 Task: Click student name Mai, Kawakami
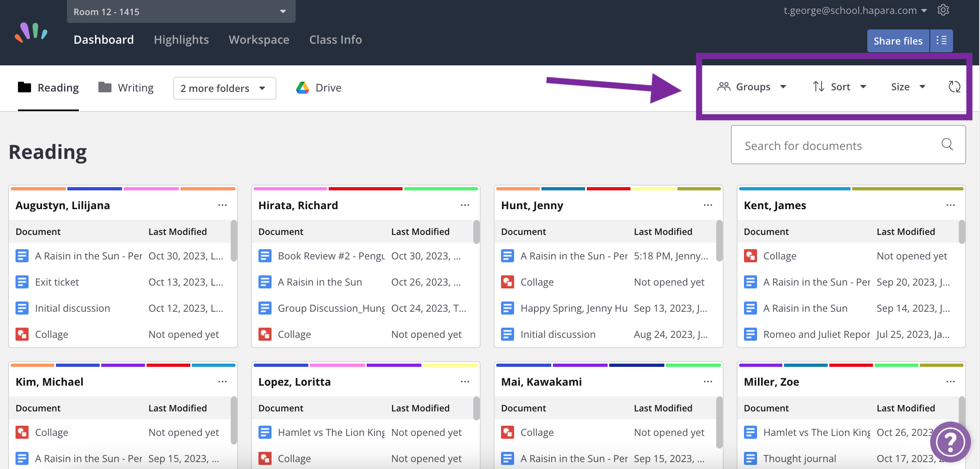(541, 382)
